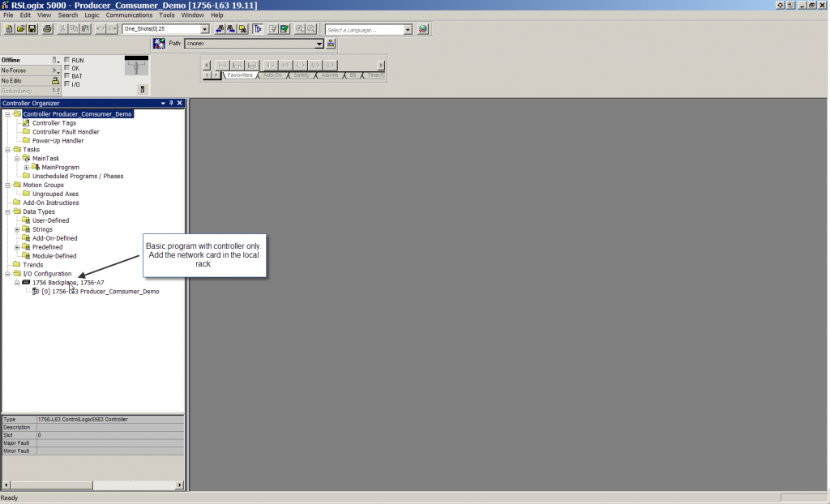This screenshot has height=504, width=830.
Task: Click the Find Previous binoculars icon
Action: tap(220, 29)
